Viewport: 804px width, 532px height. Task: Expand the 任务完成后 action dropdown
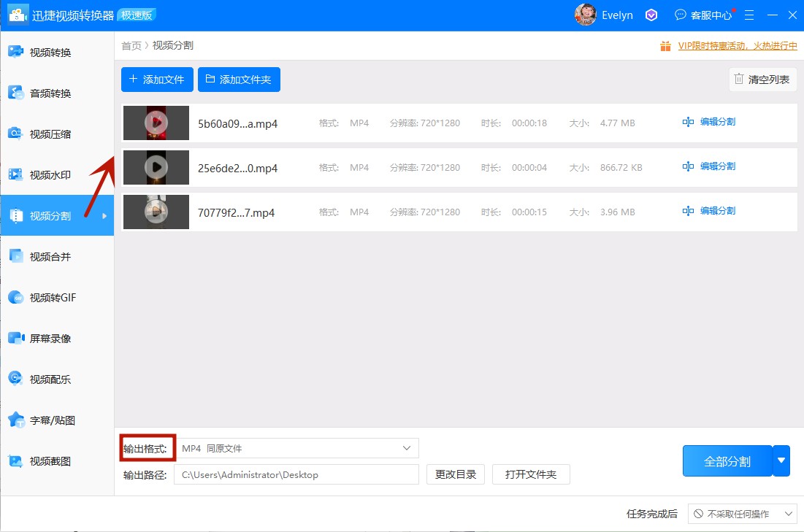742,514
